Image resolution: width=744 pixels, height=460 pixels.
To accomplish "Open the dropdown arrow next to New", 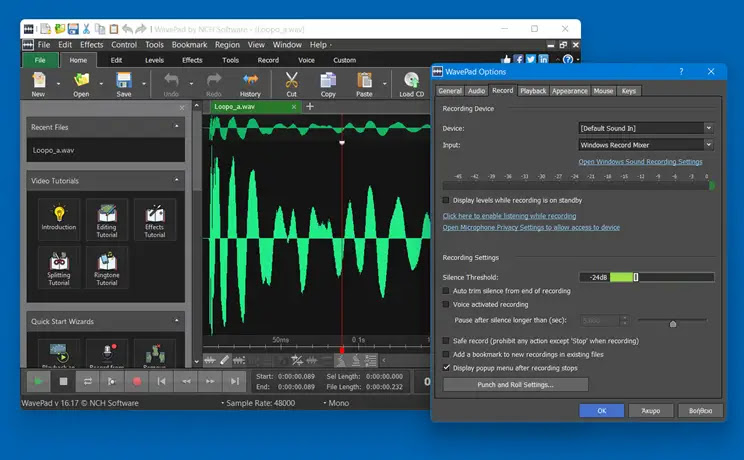I will pos(58,84).
